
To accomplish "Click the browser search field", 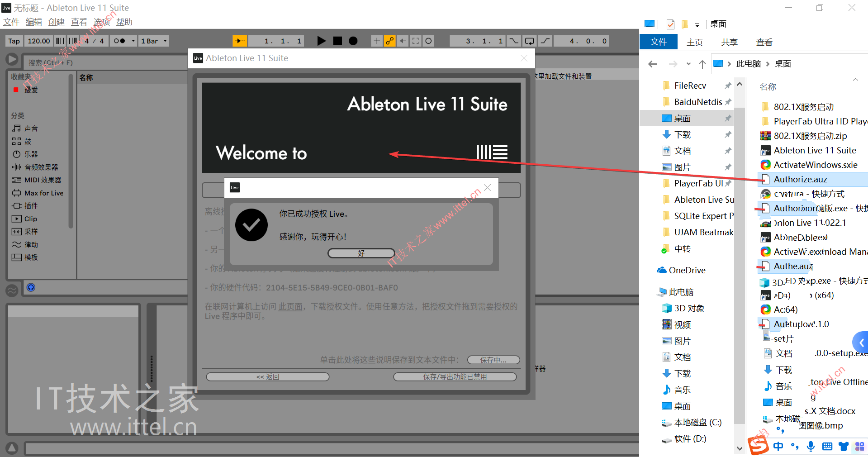I will pyautogui.click(x=106, y=62).
